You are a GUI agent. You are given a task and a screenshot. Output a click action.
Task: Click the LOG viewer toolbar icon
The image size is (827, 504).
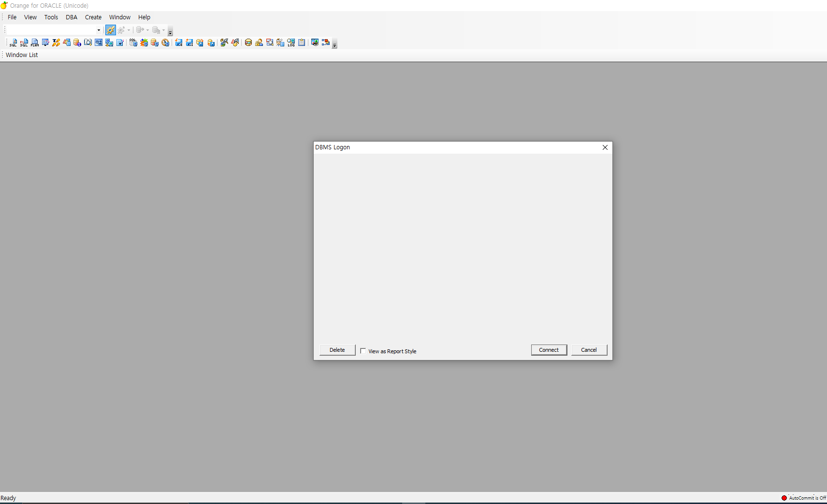tap(291, 43)
